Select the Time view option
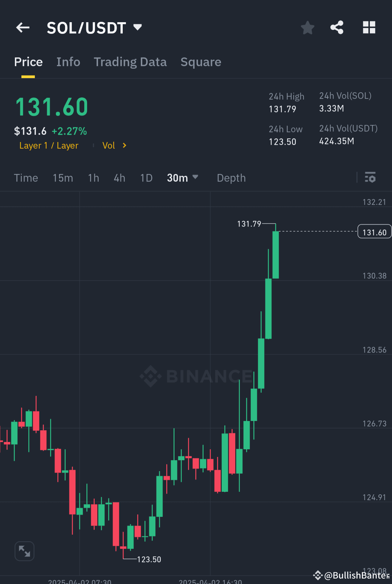 (26, 178)
